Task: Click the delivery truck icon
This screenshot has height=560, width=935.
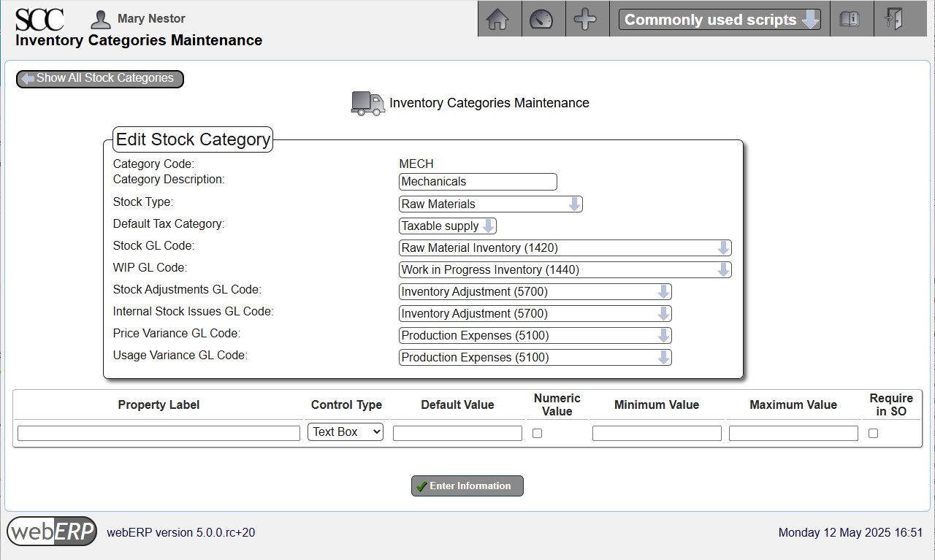Action: click(x=368, y=104)
